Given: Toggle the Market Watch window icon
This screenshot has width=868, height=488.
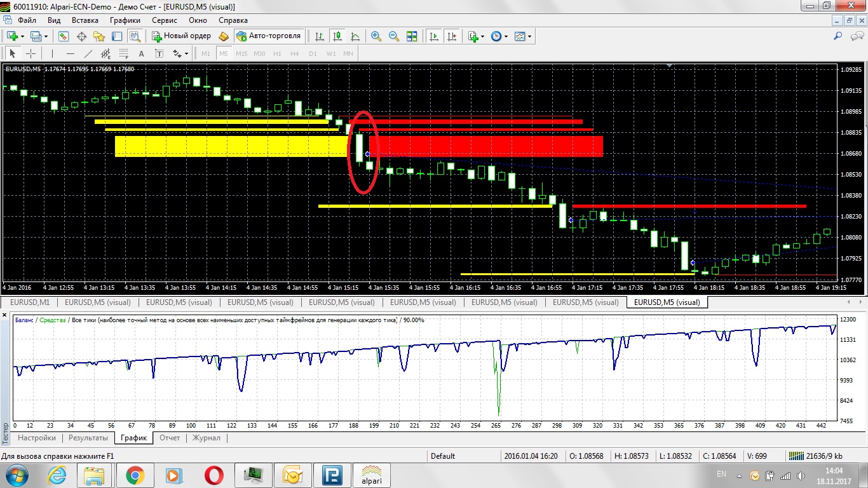Looking at the screenshot, I should [x=64, y=36].
